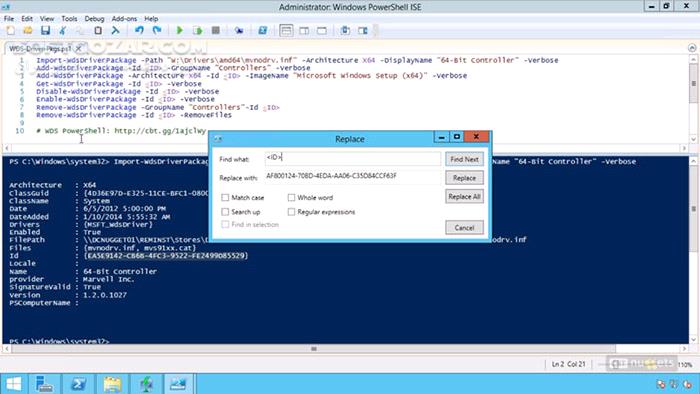Image resolution: width=700 pixels, height=394 pixels.
Task: Open the Start button on the taskbar
Action: tap(13, 384)
